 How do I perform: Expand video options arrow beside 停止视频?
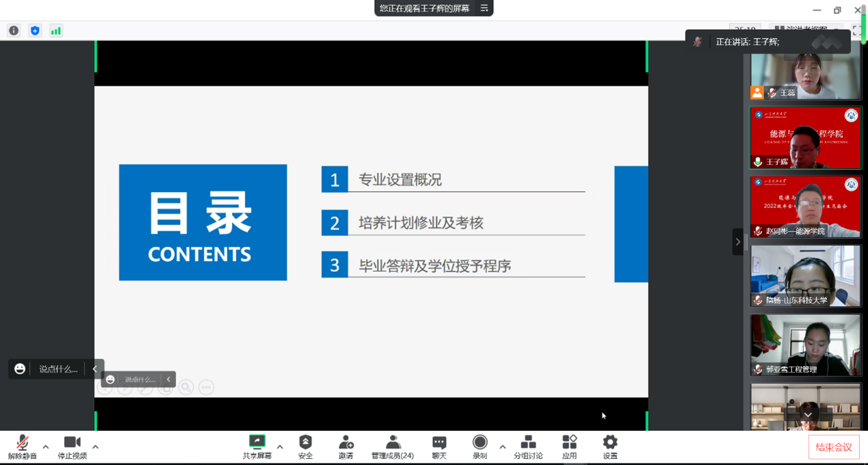95,447
